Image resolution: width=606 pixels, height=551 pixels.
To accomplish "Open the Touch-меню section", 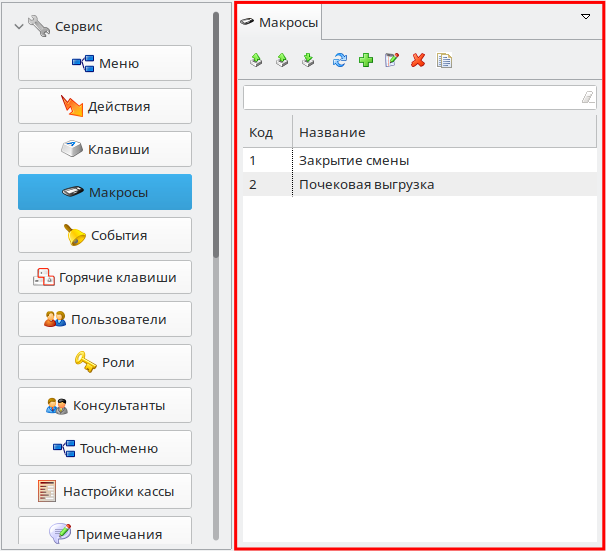I will [105, 448].
